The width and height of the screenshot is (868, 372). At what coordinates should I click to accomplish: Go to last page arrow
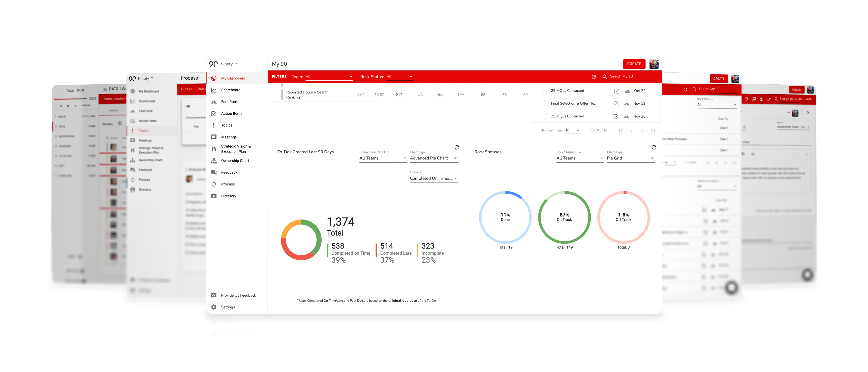click(x=653, y=131)
